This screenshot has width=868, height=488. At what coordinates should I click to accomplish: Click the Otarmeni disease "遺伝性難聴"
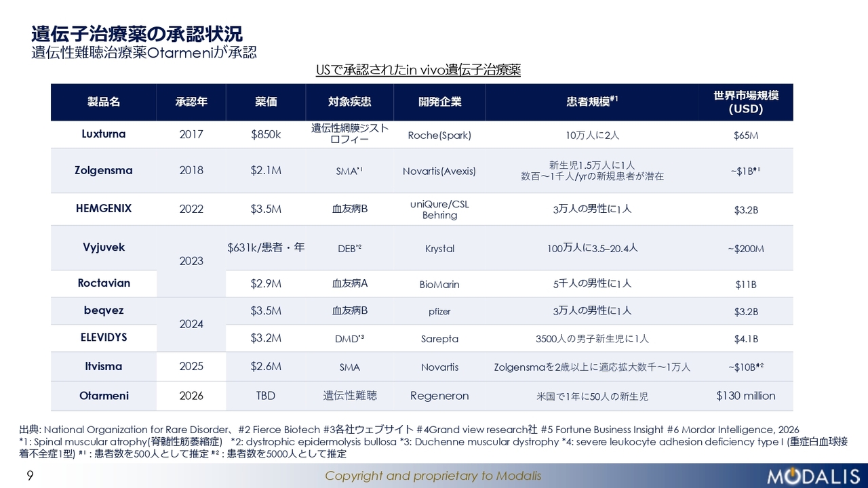[x=350, y=396]
